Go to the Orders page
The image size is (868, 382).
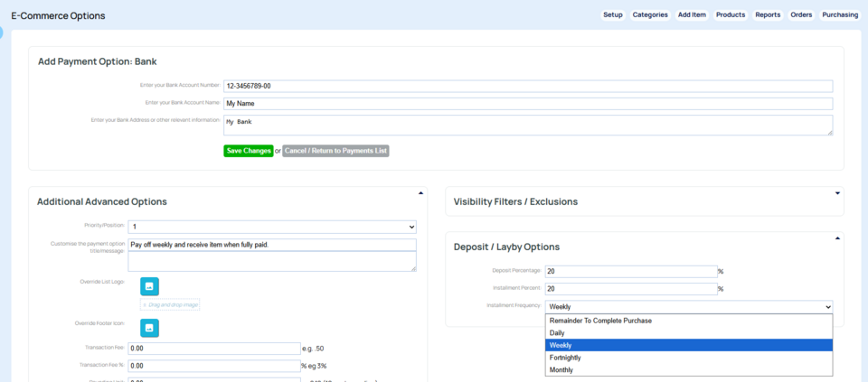(x=801, y=15)
